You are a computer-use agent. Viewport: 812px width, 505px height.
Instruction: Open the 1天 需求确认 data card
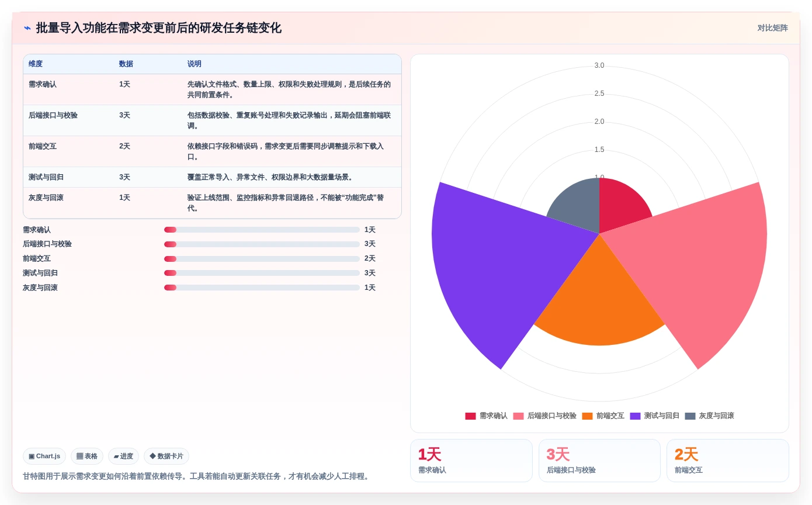(471, 461)
